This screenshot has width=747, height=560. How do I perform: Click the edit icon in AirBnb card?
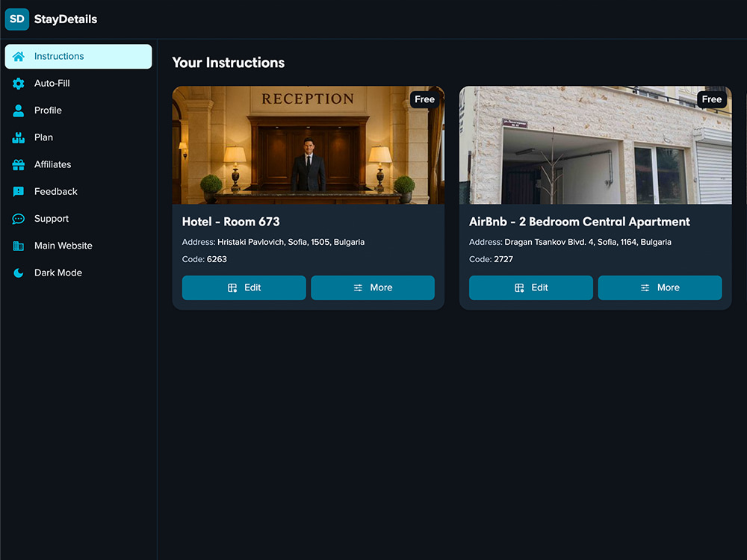tap(519, 287)
